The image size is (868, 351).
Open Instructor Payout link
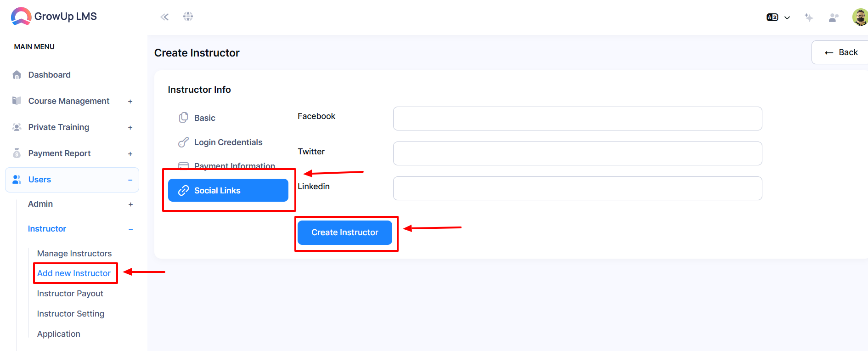click(70, 294)
